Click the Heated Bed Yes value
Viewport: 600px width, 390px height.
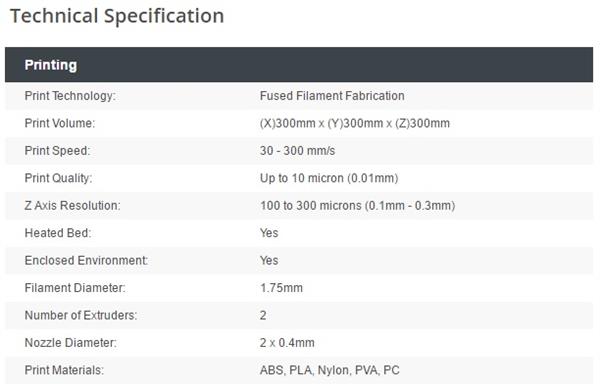point(269,233)
